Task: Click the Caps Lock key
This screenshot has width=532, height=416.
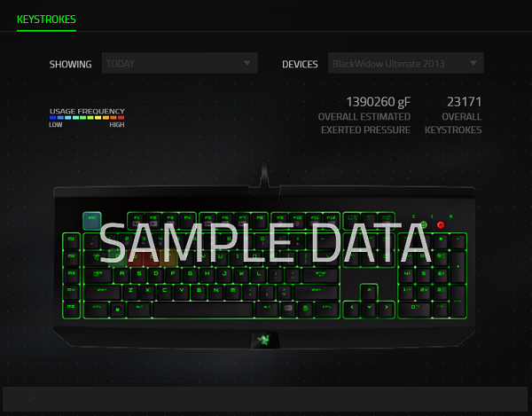Action: (x=98, y=276)
